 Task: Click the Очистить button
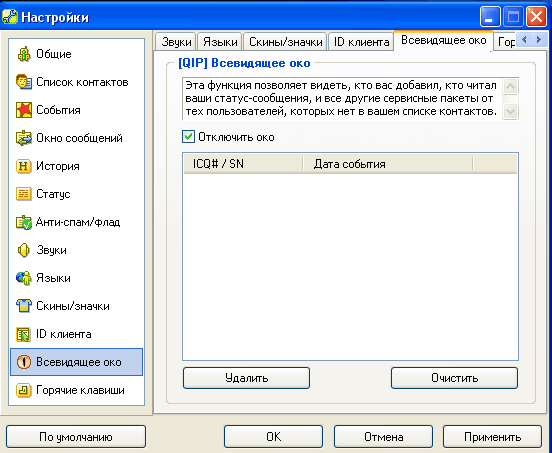click(x=454, y=378)
